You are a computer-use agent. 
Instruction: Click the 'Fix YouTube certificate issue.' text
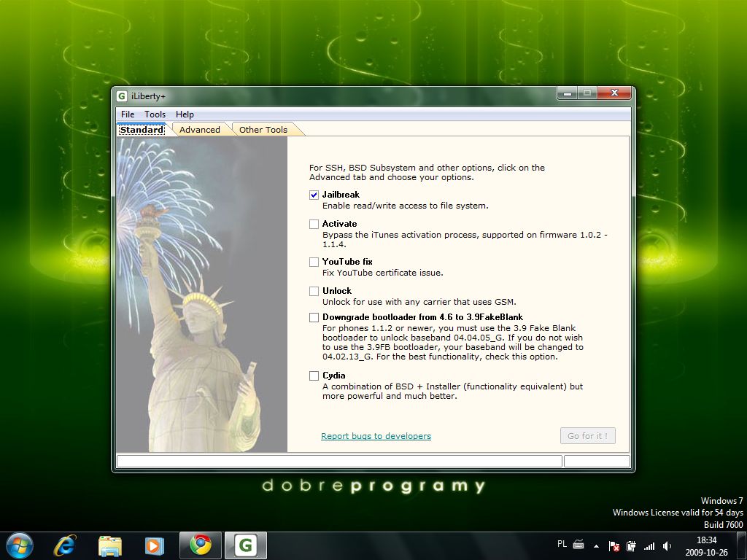coord(382,273)
